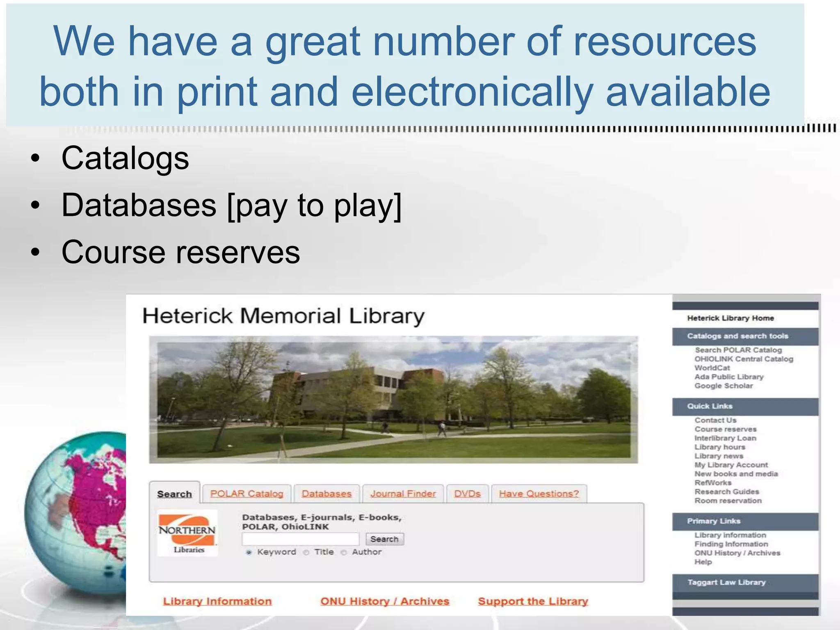Open the ONU History / Archives bottom link

point(385,601)
